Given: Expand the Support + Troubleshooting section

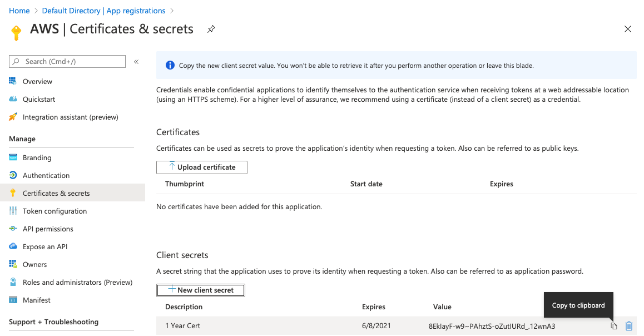Looking at the screenshot, I should (56, 322).
